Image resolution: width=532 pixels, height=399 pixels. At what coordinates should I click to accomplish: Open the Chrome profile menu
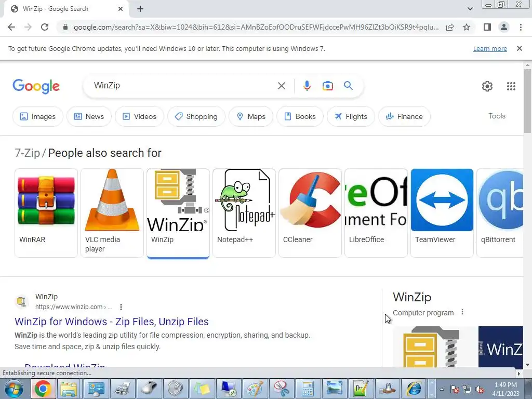coord(504,27)
